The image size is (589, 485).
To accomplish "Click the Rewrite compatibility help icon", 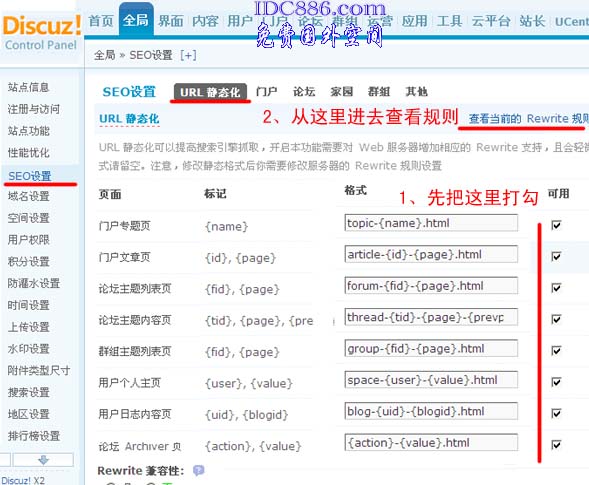I will (x=198, y=470).
